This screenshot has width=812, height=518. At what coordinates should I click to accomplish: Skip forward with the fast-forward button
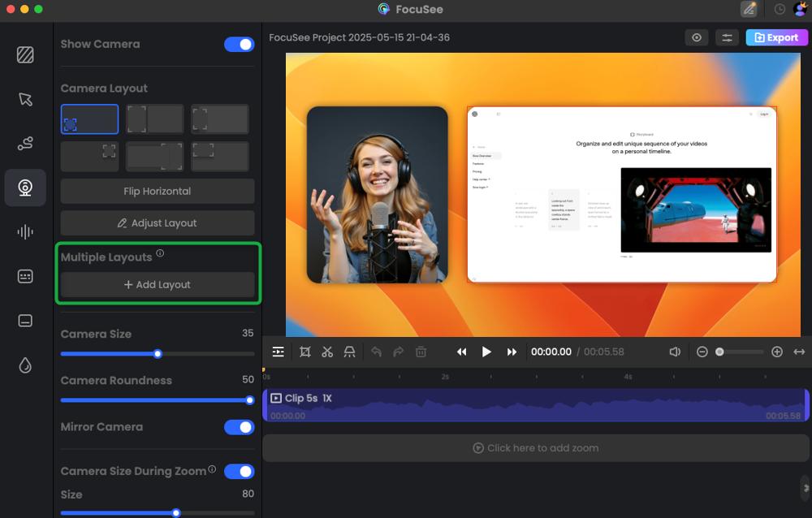(512, 352)
